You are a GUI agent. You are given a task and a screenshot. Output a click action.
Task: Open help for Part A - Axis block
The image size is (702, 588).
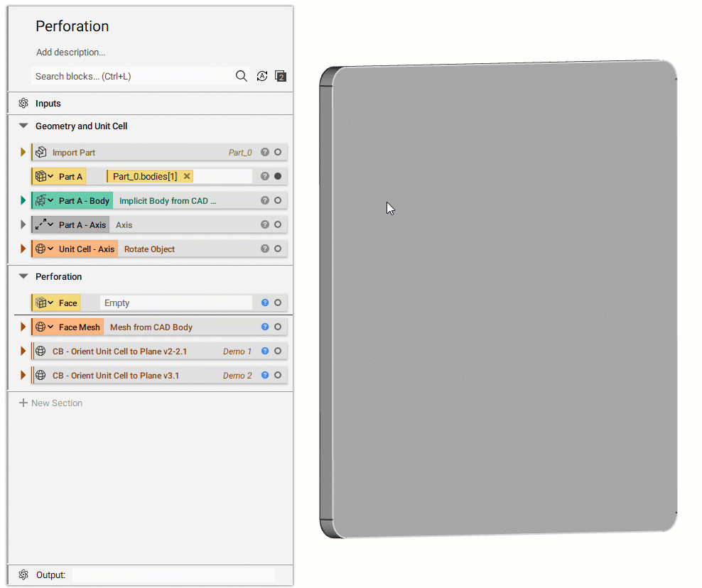(x=265, y=224)
